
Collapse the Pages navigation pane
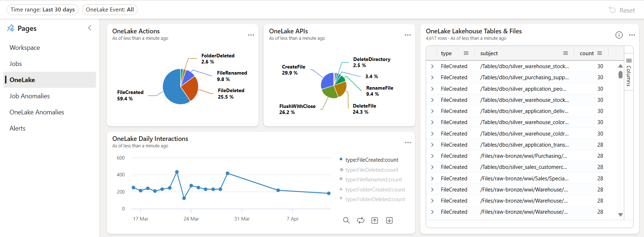pos(90,28)
